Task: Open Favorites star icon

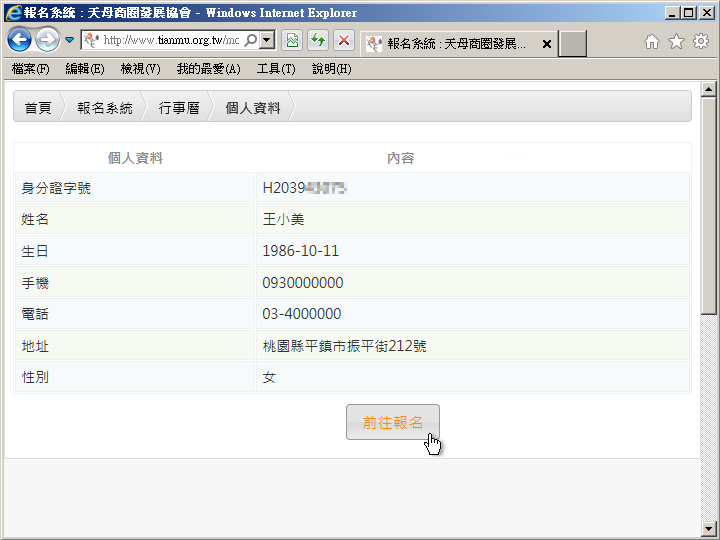Action: [676, 41]
